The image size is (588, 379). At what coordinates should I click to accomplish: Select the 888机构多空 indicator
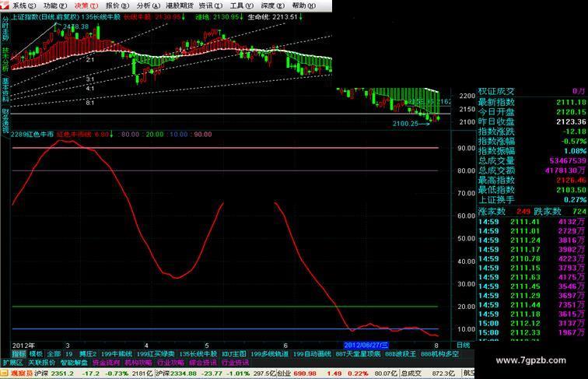tap(440, 354)
